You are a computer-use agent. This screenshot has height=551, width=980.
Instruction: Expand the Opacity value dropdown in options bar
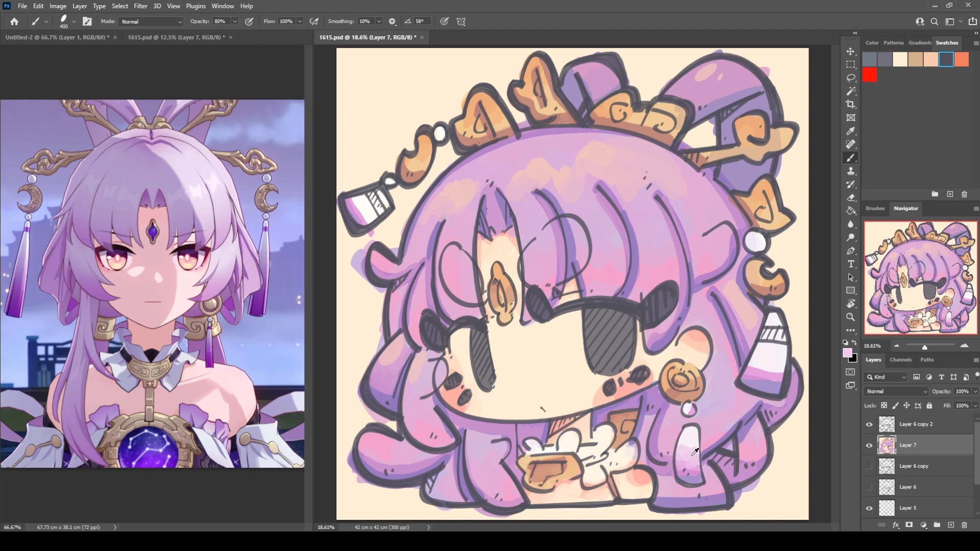point(235,21)
